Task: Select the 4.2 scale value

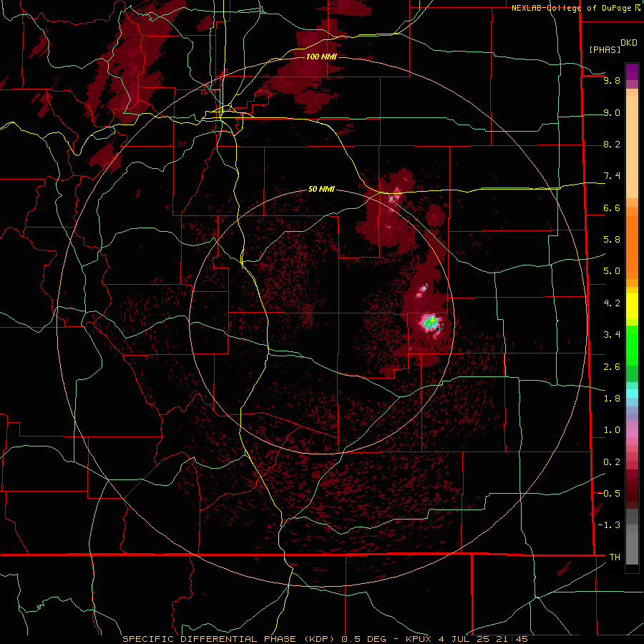Action: click(612, 303)
